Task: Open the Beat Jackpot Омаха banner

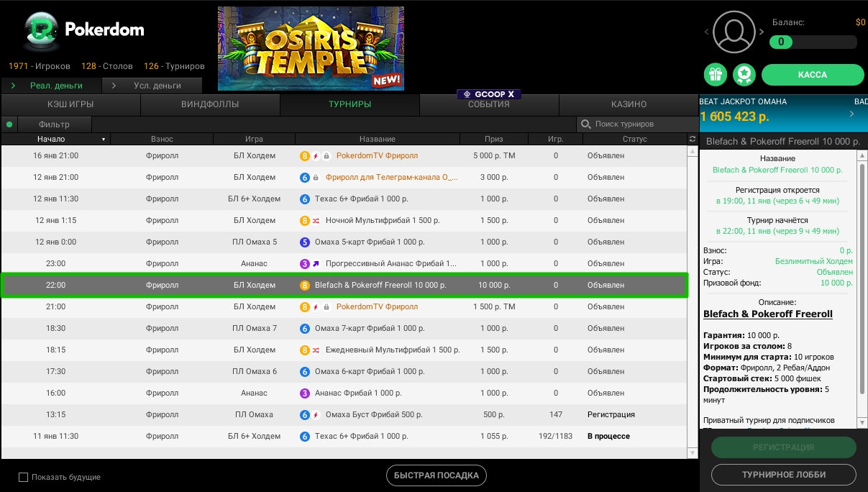Action: click(x=784, y=112)
